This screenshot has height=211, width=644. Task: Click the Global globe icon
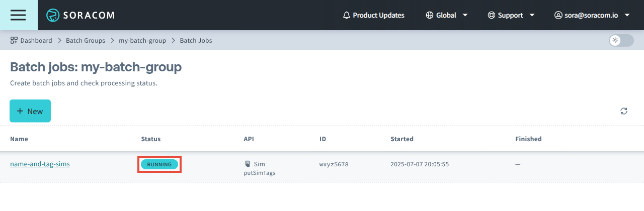pyautogui.click(x=429, y=15)
